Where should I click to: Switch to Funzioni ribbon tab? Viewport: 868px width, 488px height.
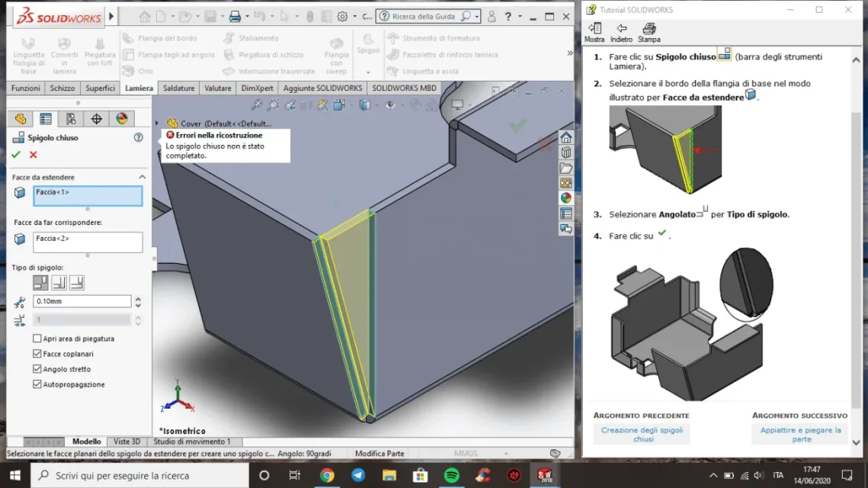(x=25, y=88)
